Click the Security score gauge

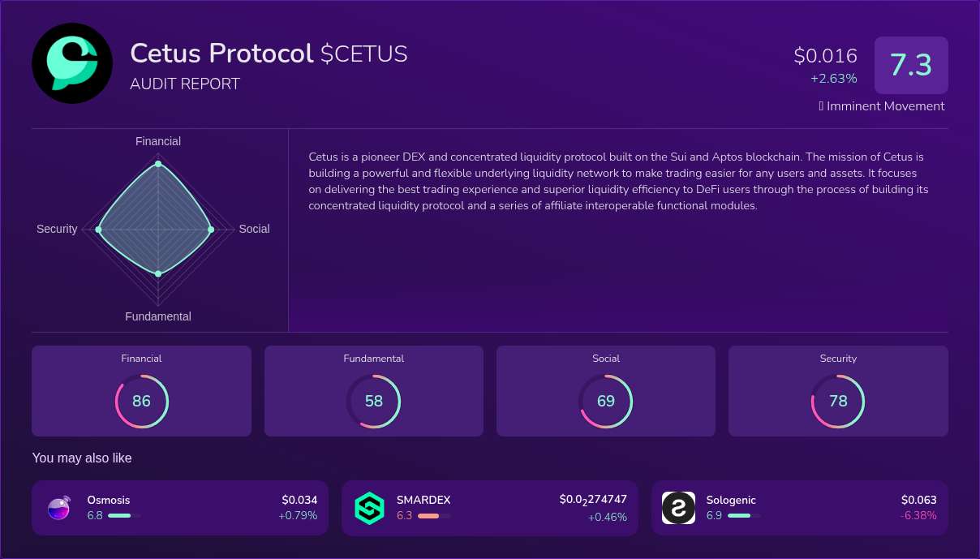(x=838, y=401)
